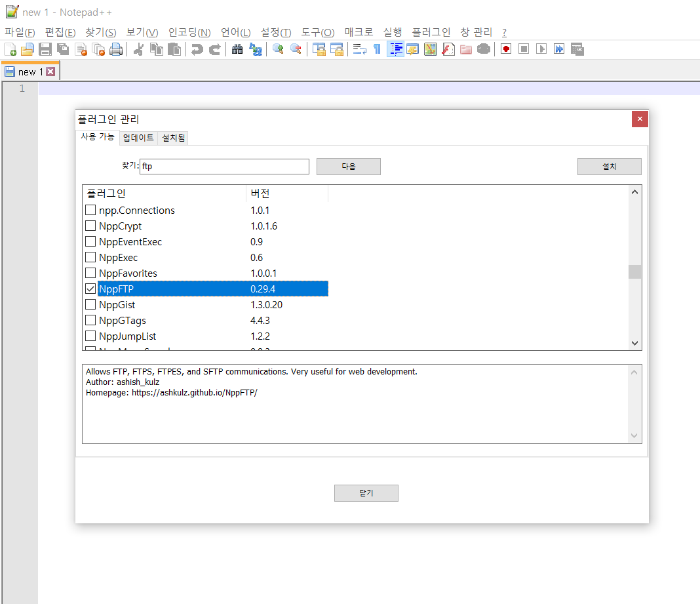Click the plugin list scrollbar thumb
The image size is (700, 604).
click(634, 272)
